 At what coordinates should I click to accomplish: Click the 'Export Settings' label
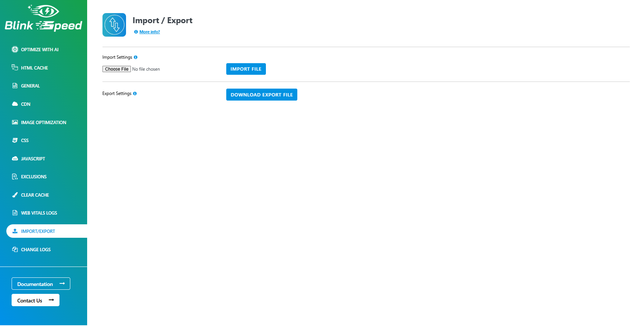117,93
